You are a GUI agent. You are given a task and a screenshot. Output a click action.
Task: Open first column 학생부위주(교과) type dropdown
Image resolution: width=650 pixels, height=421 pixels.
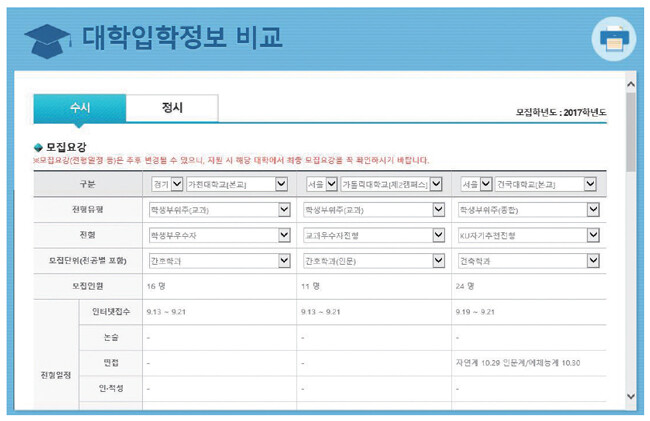[219, 210]
